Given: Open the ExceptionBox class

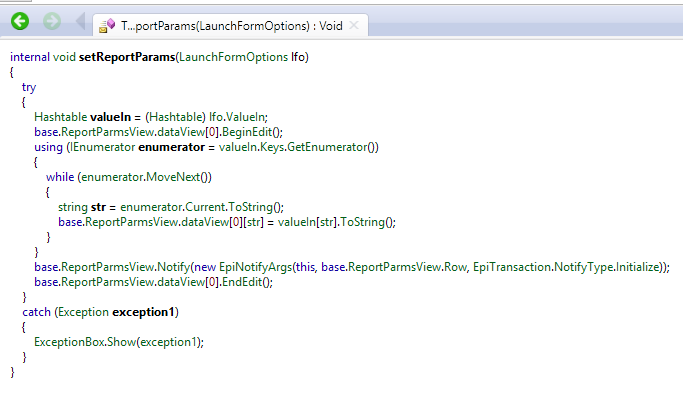Looking at the screenshot, I should tap(69, 342).
